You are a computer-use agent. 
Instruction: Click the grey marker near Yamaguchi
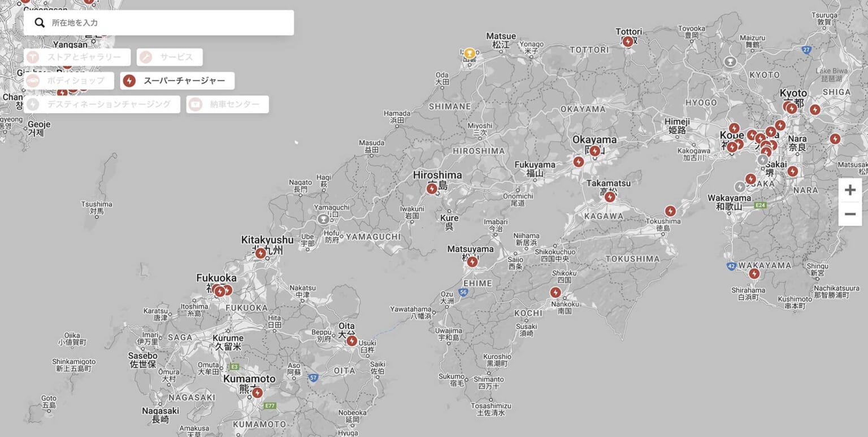(x=323, y=219)
